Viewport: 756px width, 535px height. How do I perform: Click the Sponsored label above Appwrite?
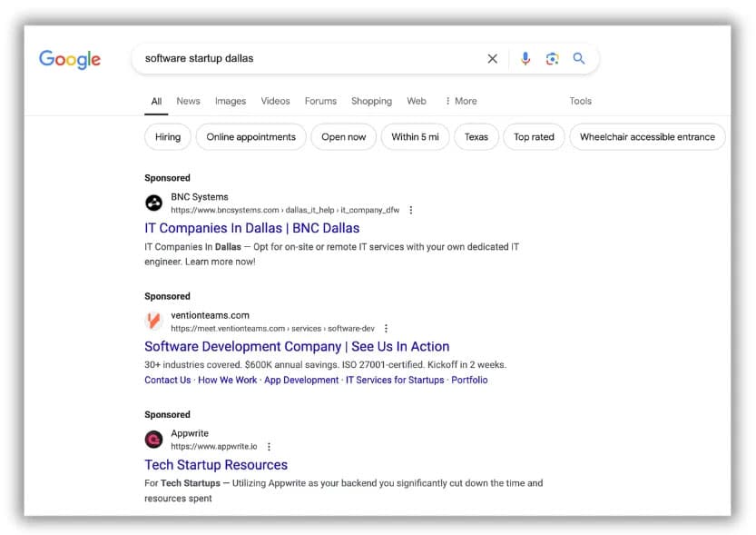[x=167, y=414]
